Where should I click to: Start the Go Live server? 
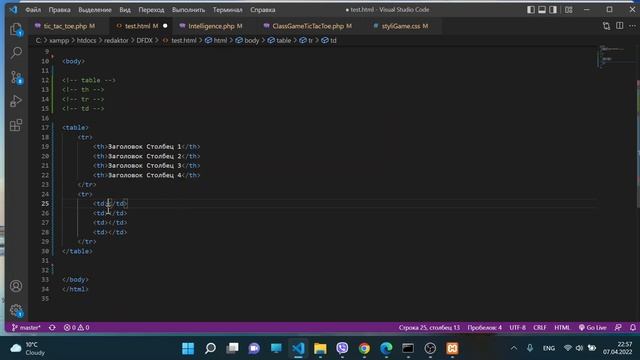pyautogui.click(x=593, y=328)
